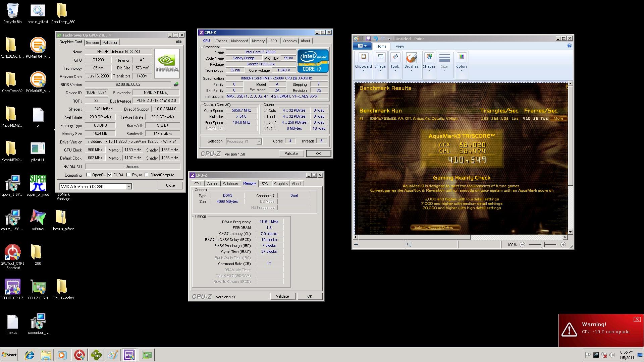Viewport: 644px width, 362px height.
Task: Open Mainboard tab in top CPU-Z window
Action: [239, 41]
